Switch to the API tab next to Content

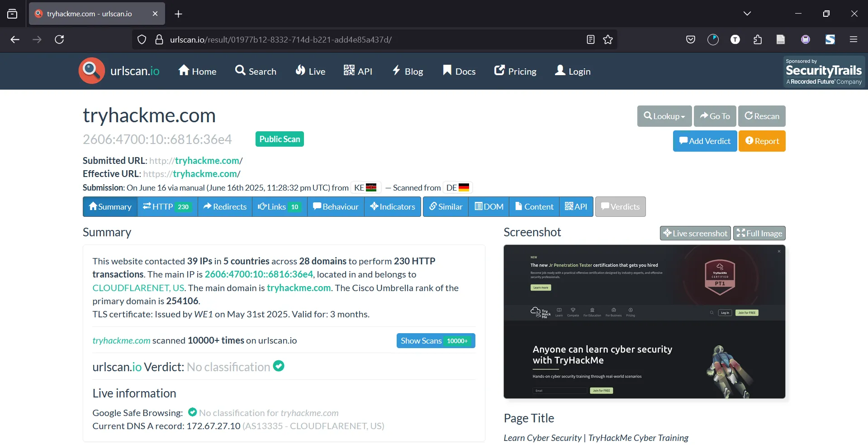click(x=576, y=206)
